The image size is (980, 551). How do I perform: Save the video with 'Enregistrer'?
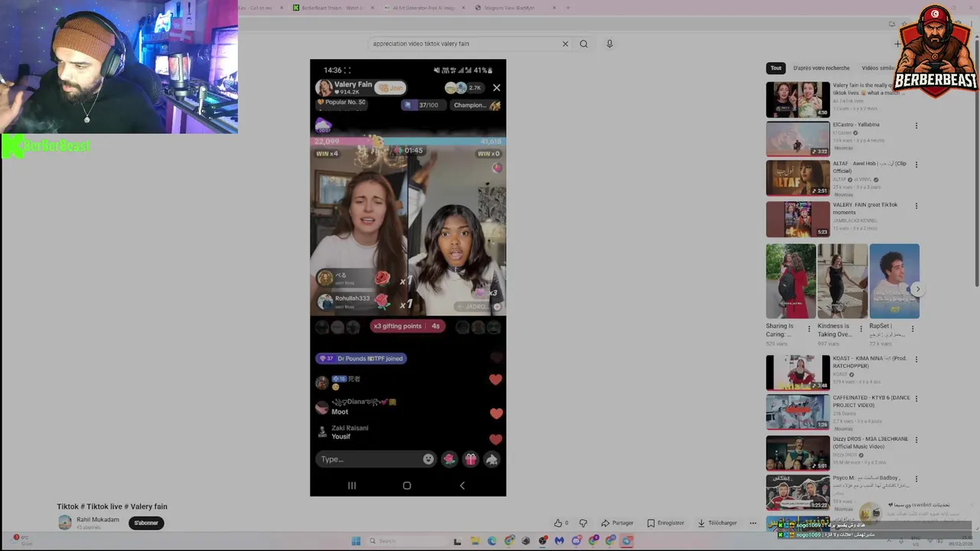(x=665, y=523)
